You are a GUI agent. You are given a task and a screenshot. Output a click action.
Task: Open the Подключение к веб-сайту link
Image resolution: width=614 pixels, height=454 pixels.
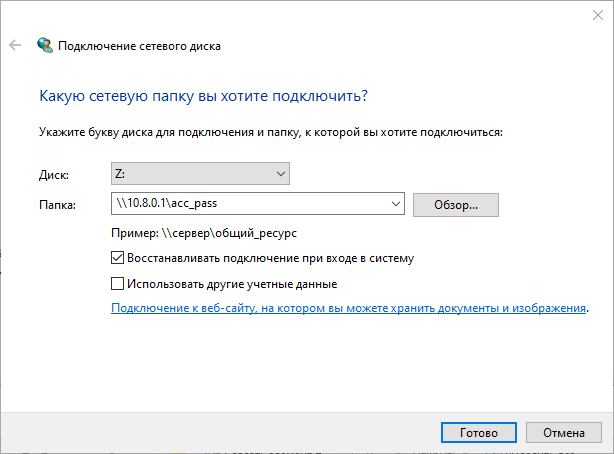(x=349, y=308)
